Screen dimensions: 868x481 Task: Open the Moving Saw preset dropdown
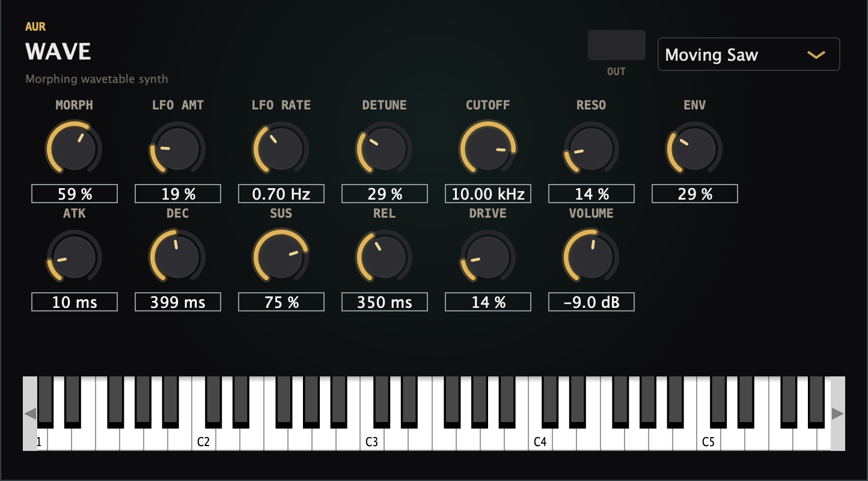(748, 55)
